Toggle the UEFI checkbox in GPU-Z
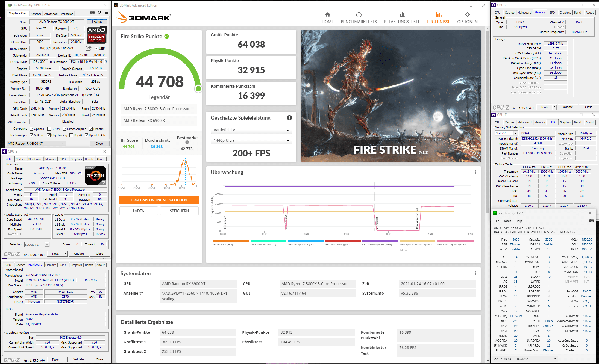This screenshot has height=364, width=599. tap(96, 49)
